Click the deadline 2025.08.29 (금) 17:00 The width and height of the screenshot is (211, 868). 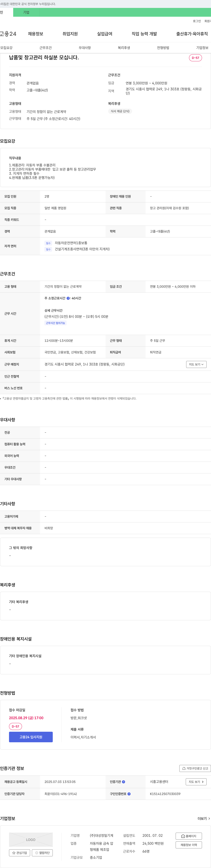pyautogui.click(x=26, y=718)
